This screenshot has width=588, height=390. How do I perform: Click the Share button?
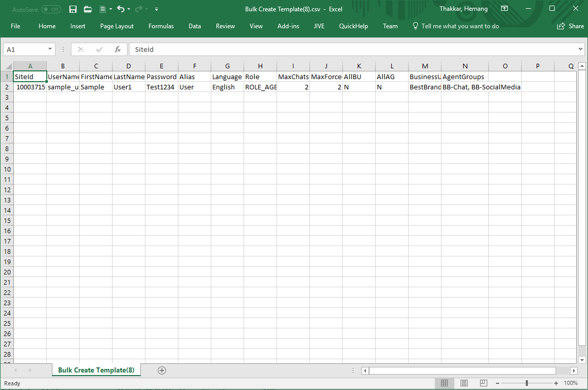[x=571, y=26]
